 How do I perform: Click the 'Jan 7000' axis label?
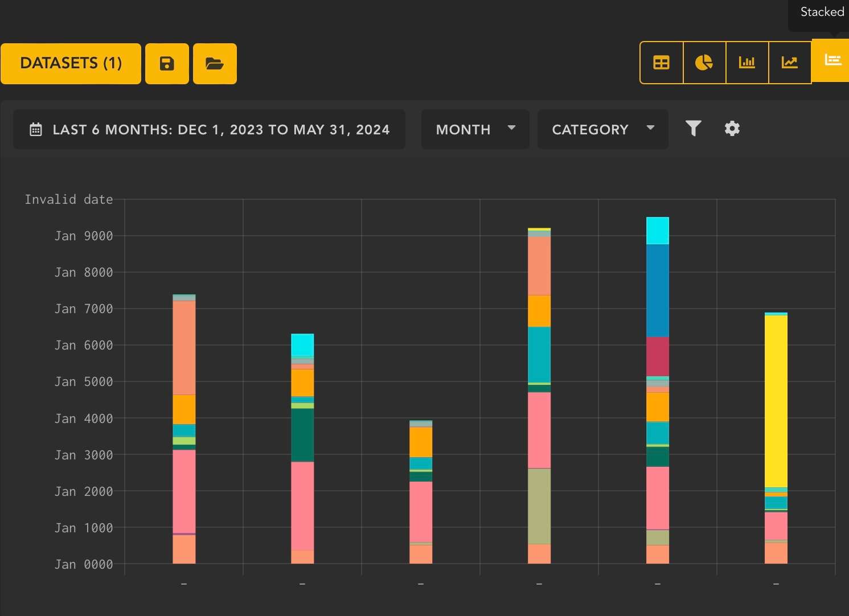(x=84, y=309)
